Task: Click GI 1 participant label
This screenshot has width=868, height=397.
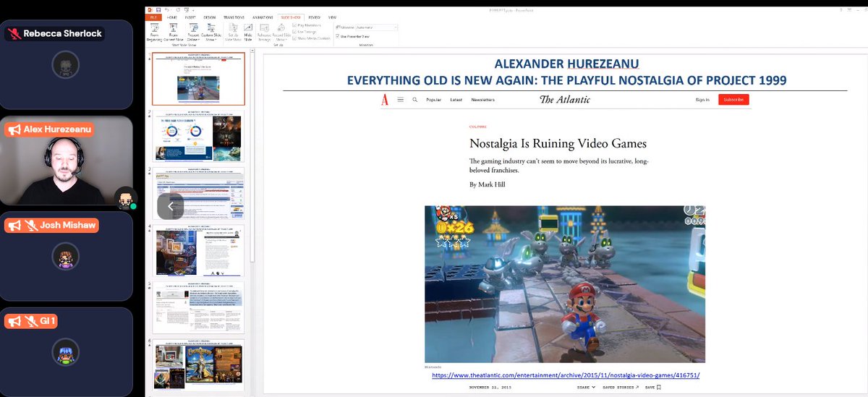Action: 31,321
